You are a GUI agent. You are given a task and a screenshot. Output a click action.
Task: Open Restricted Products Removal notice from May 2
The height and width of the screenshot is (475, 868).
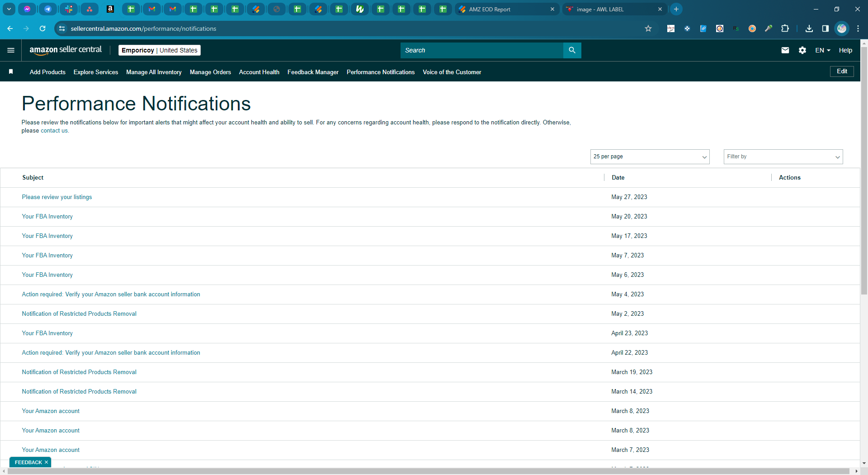[79, 314]
